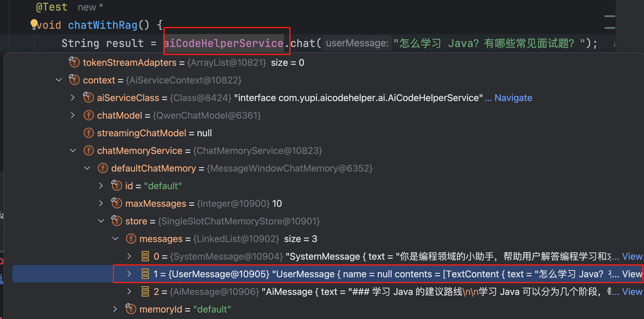The height and width of the screenshot is (319, 644).
Task: Click View on the AiMessage row
Action: tap(632, 291)
